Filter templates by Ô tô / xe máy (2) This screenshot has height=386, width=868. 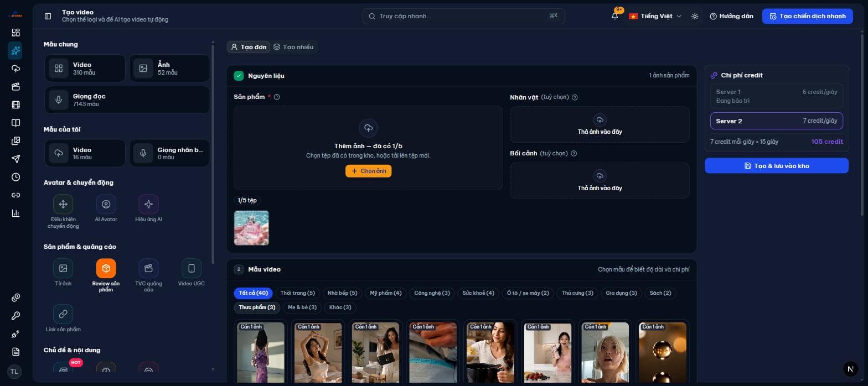pos(528,293)
